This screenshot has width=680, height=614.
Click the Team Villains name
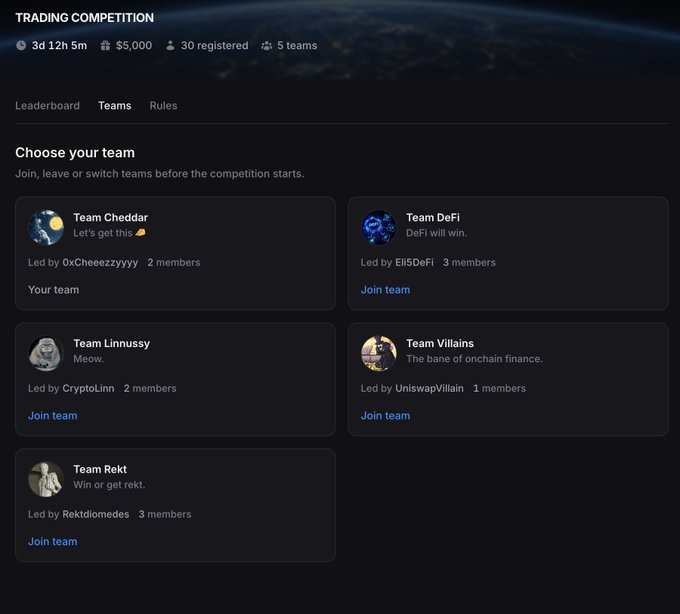[x=440, y=343]
